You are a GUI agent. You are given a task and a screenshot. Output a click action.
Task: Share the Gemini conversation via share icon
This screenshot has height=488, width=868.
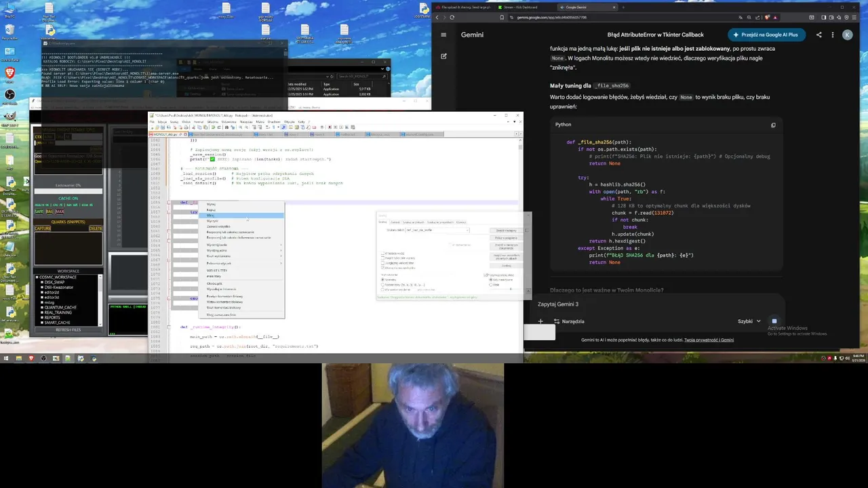pos(818,35)
